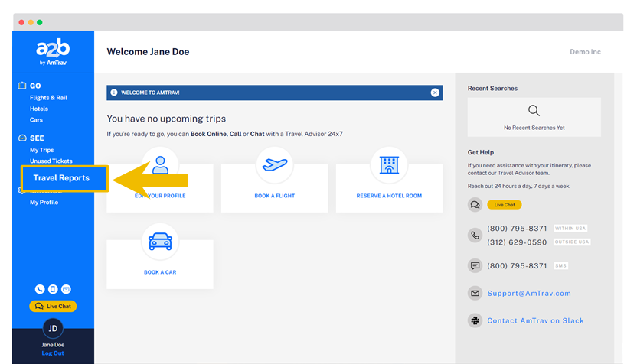Screen dimensions: 637x364
Task: Open Travel Reports in sidebar
Action: click(x=61, y=178)
